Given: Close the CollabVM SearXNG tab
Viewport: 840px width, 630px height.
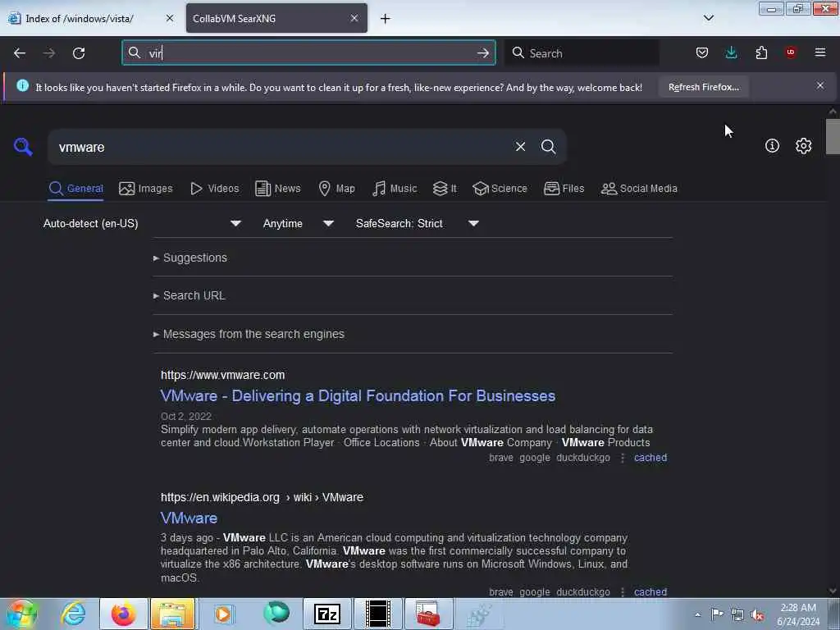Looking at the screenshot, I should pyautogui.click(x=354, y=18).
